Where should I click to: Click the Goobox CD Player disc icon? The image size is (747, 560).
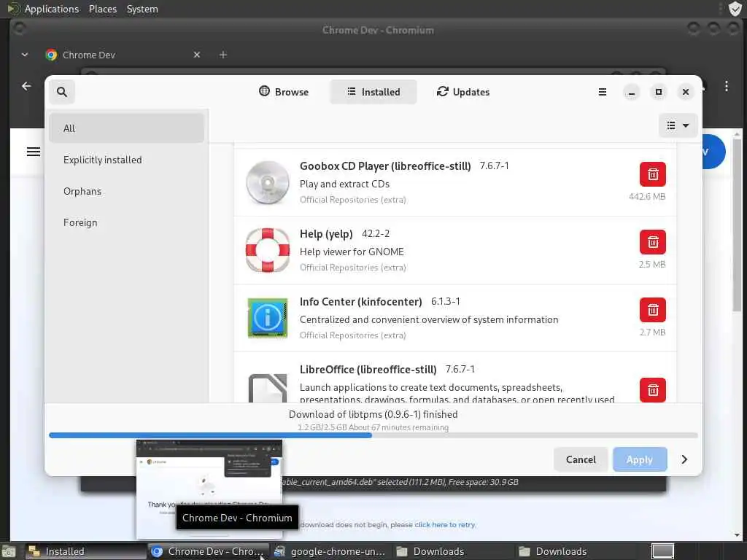(x=268, y=183)
